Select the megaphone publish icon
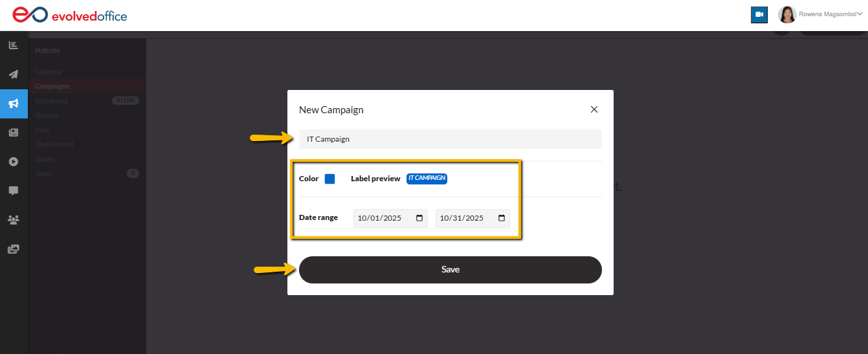Viewport: 868px width, 354px height. [x=14, y=104]
